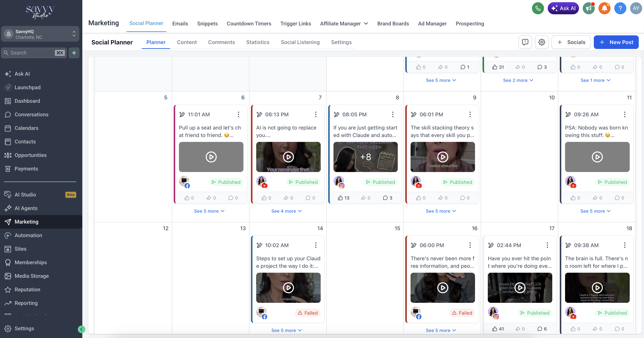This screenshot has height=338, width=644.
Task: Open the Comments sub-tab
Action: pos(221,42)
